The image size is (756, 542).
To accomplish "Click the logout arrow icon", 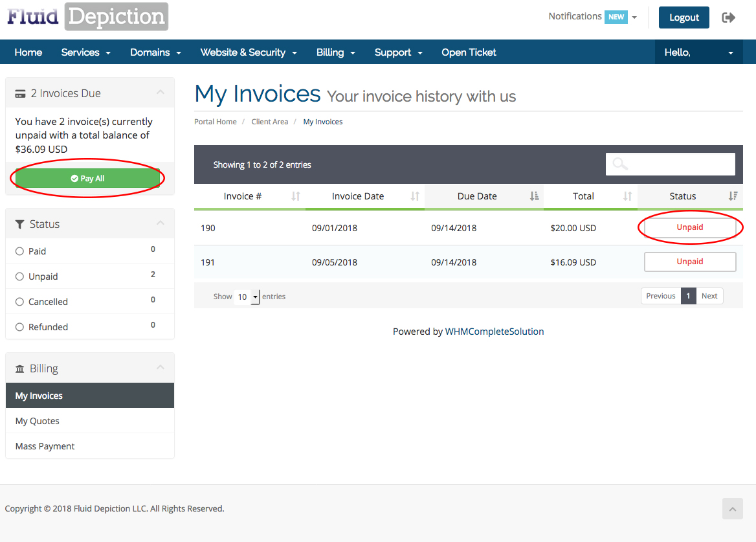I will click(728, 18).
